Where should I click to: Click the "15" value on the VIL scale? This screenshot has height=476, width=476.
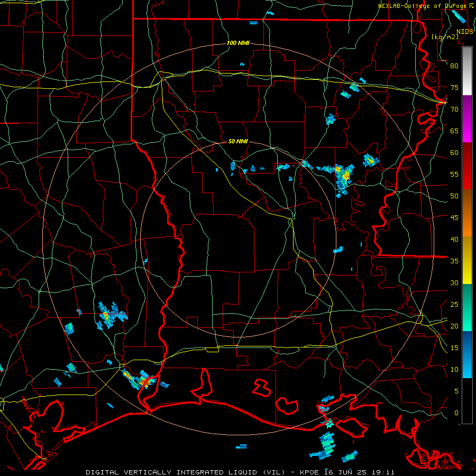pos(454,348)
